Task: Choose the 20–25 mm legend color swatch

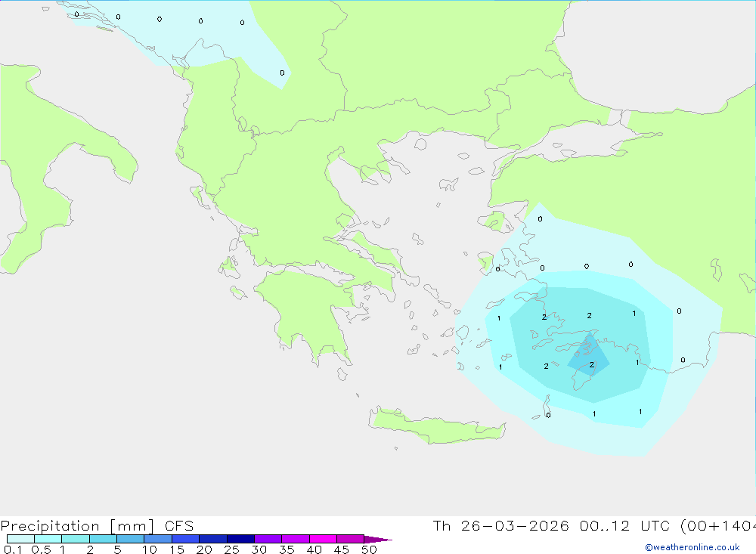Action: [213, 539]
